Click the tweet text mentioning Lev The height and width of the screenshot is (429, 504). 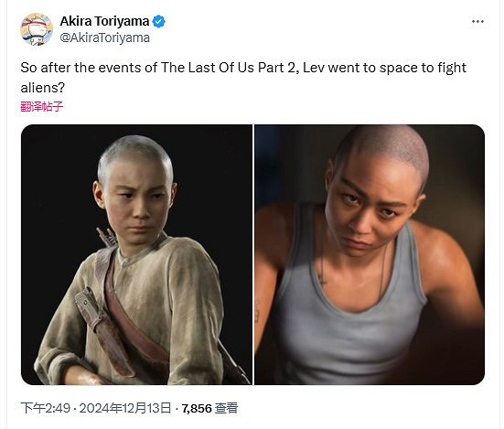pyautogui.click(x=243, y=78)
